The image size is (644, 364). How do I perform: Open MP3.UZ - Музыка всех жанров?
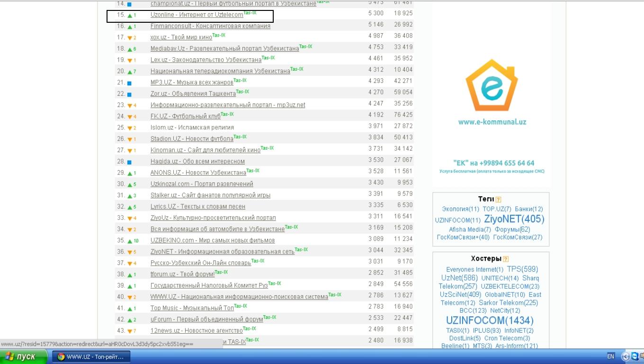pos(192,82)
